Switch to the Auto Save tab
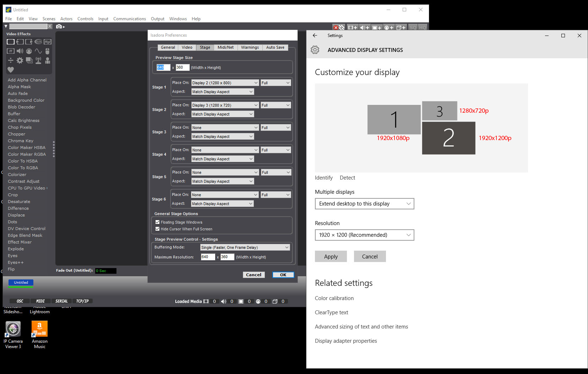588x374 pixels. point(275,47)
